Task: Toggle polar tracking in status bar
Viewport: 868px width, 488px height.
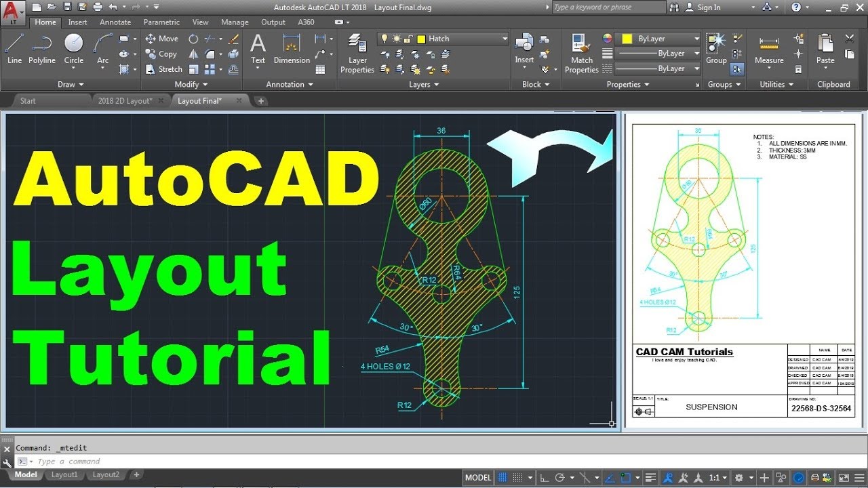Action: tap(560, 478)
